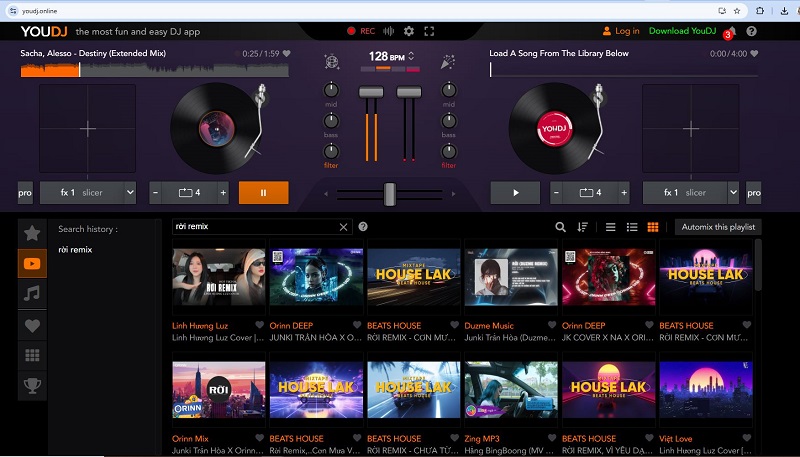Click the left deck waveform progress bar
Viewport: 800px width, 457px height.
tap(155, 70)
